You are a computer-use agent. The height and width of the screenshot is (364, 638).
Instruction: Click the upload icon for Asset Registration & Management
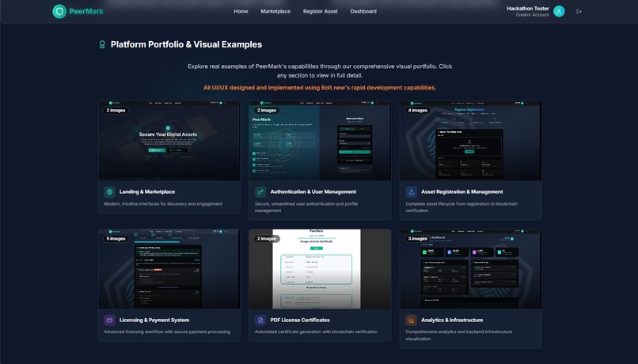tap(411, 191)
